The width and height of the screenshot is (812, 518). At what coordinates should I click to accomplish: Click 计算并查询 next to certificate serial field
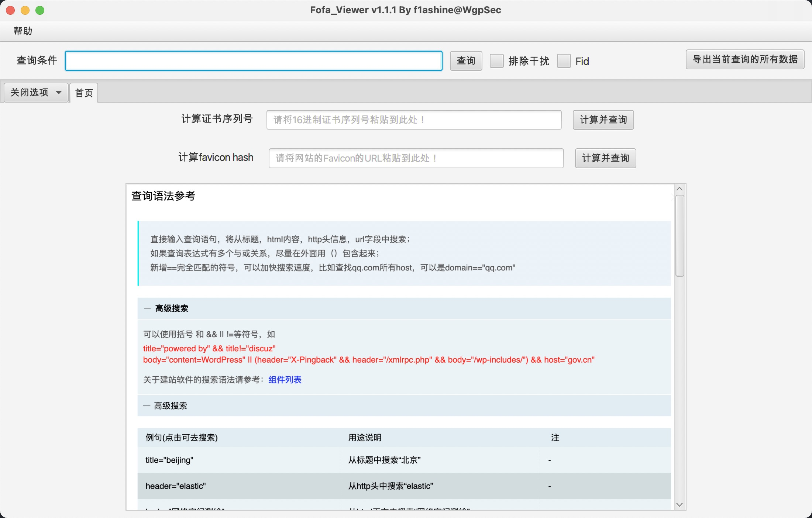pos(603,120)
